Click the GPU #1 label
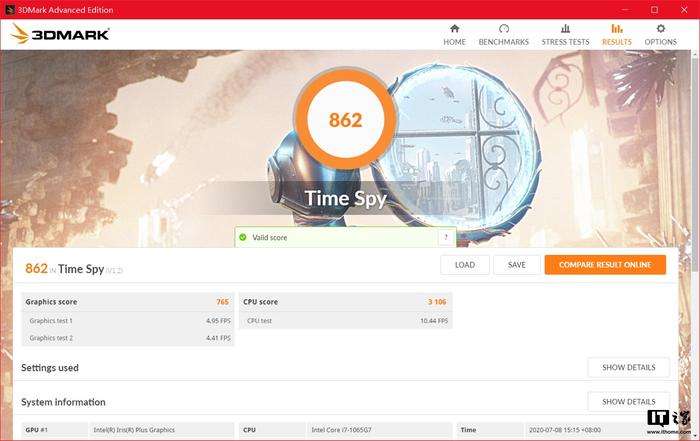The image size is (700, 441). pyautogui.click(x=37, y=430)
